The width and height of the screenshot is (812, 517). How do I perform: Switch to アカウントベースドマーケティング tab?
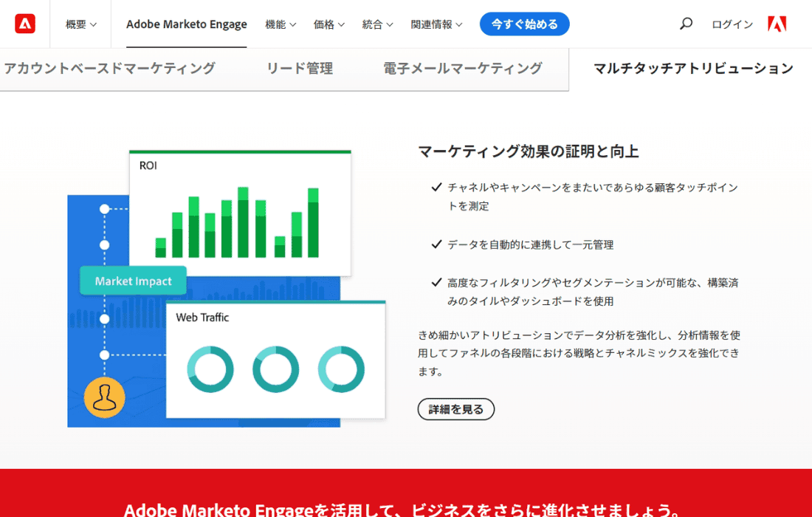(109, 69)
